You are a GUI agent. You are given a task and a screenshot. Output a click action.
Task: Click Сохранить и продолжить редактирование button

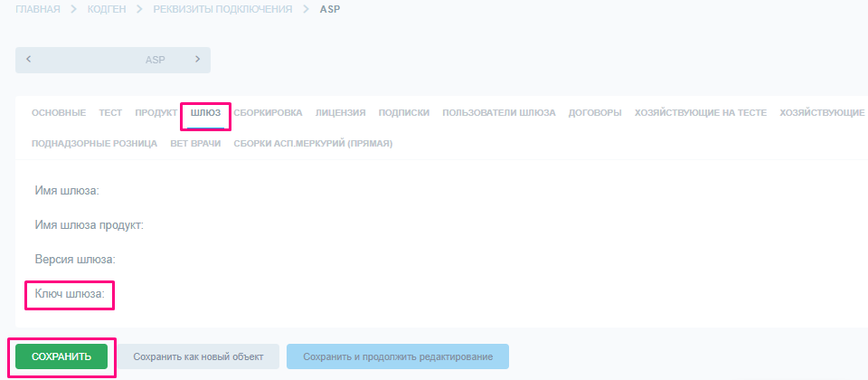tap(398, 356)
